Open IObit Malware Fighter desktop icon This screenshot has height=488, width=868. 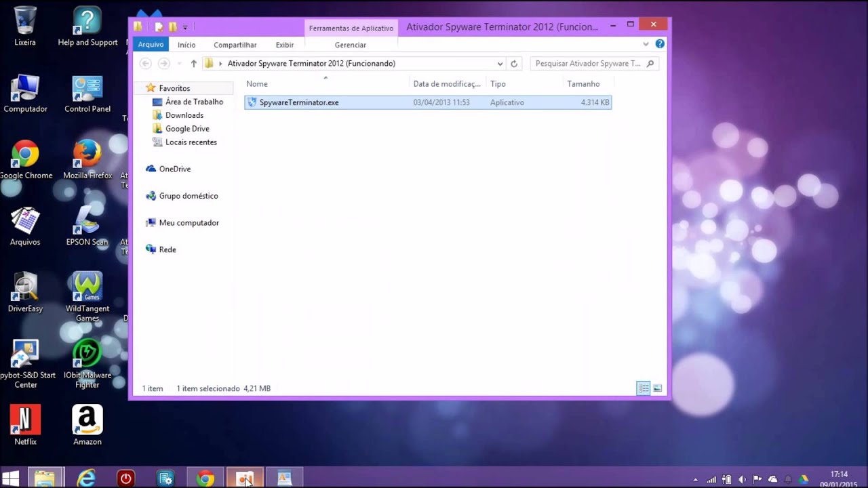(x=87, y=363)
